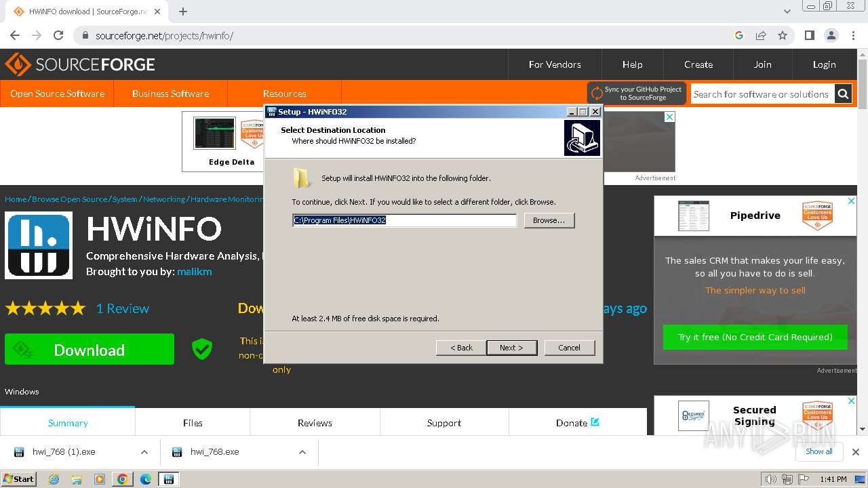Screen dimensions: 868x488
Task: Open Open Source Software menu
Action: click(x=57, y=94)
